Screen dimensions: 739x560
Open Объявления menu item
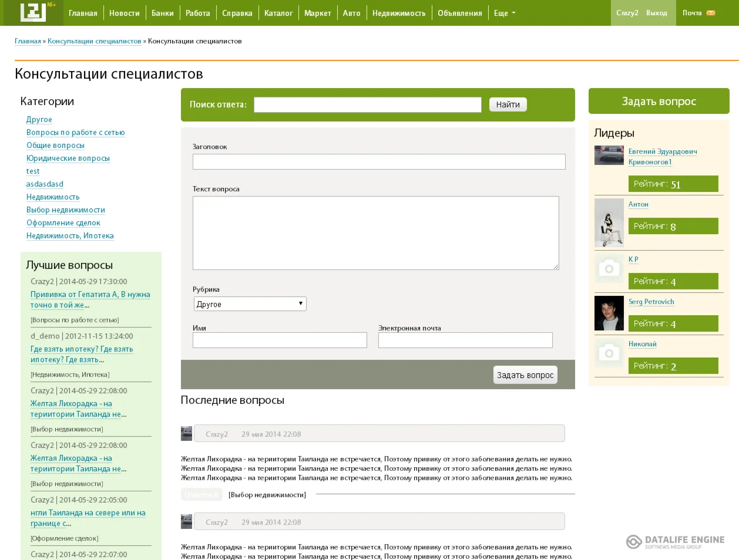[460, 13]
